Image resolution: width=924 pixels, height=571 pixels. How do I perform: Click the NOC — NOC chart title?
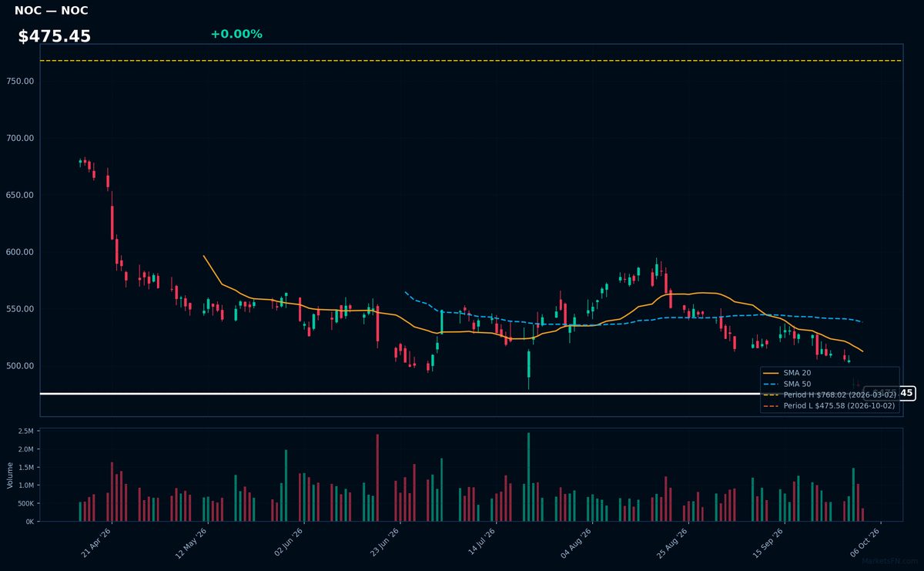51,11
